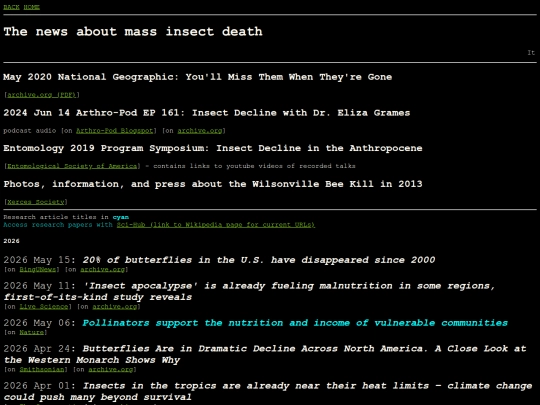Open the archive.org link for the Arthro-Pod podcast audio

pos(200,131)
